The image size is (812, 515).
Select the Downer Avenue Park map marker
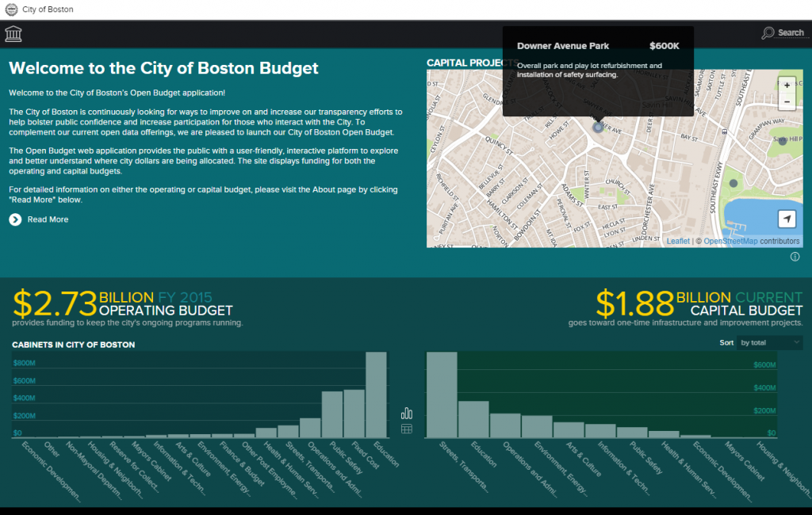(598, 127)
